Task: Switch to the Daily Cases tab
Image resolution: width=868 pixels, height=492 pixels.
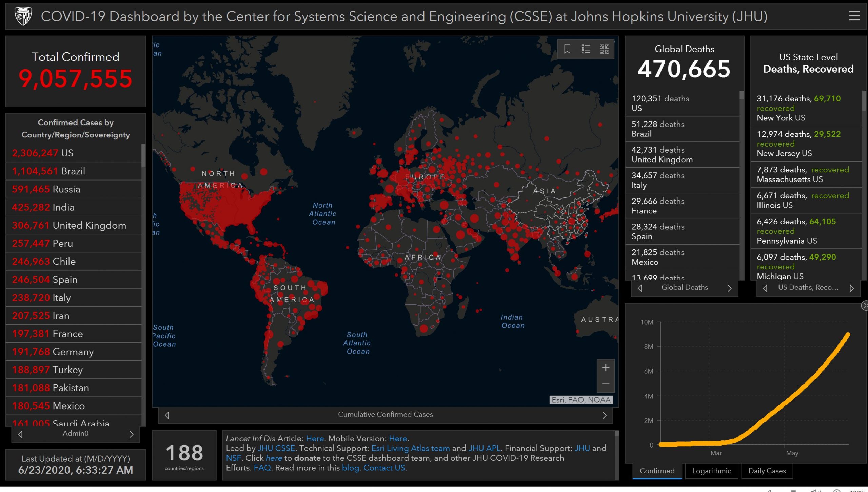Action: 767,471
